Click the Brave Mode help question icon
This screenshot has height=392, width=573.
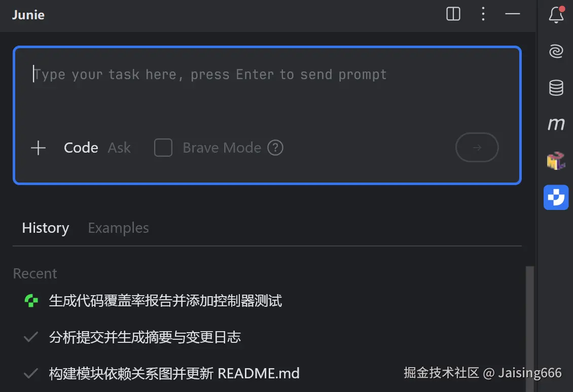pos(275,148)
